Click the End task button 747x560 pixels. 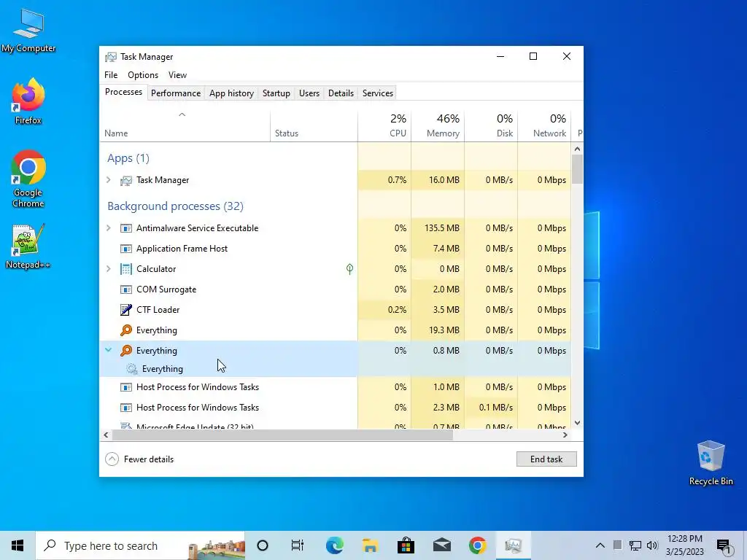[546, 459]
